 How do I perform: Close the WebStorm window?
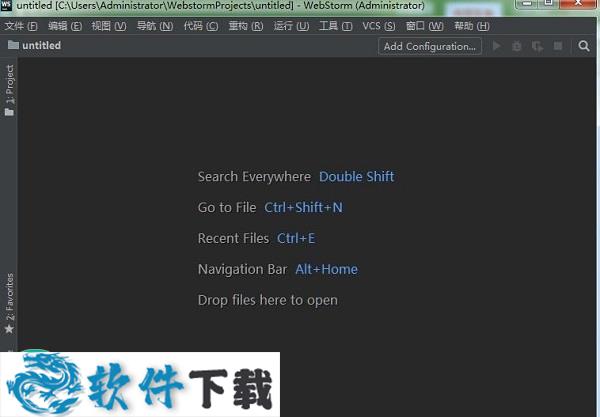coord(579,3)
